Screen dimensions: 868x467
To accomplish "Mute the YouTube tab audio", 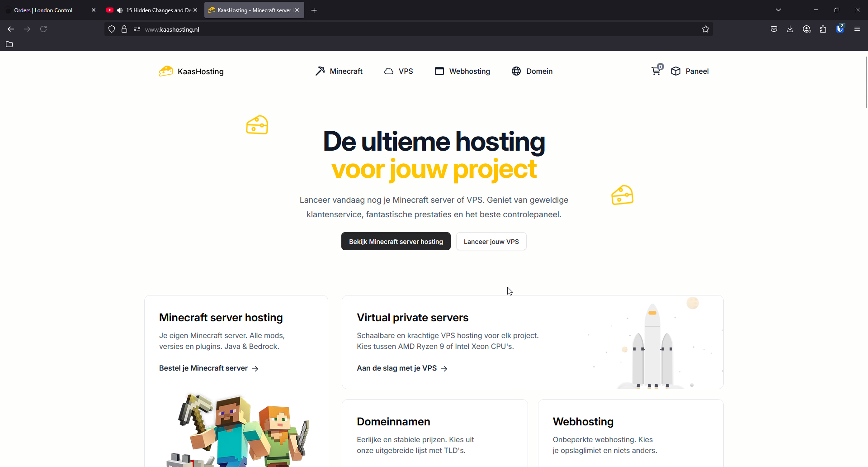I will pyautogui.click(x=120, y=10).
